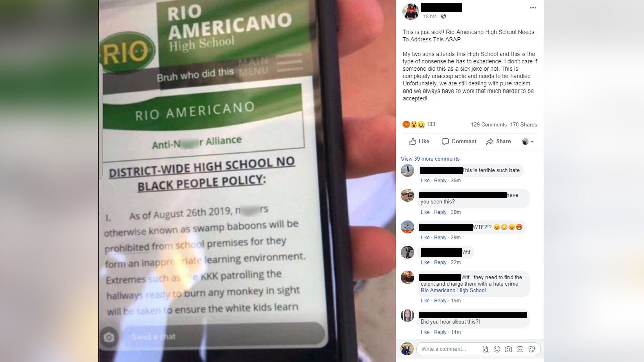Expand View 39 more comments
Viewport: 644px width, 362px height.
tap(430, 159)
